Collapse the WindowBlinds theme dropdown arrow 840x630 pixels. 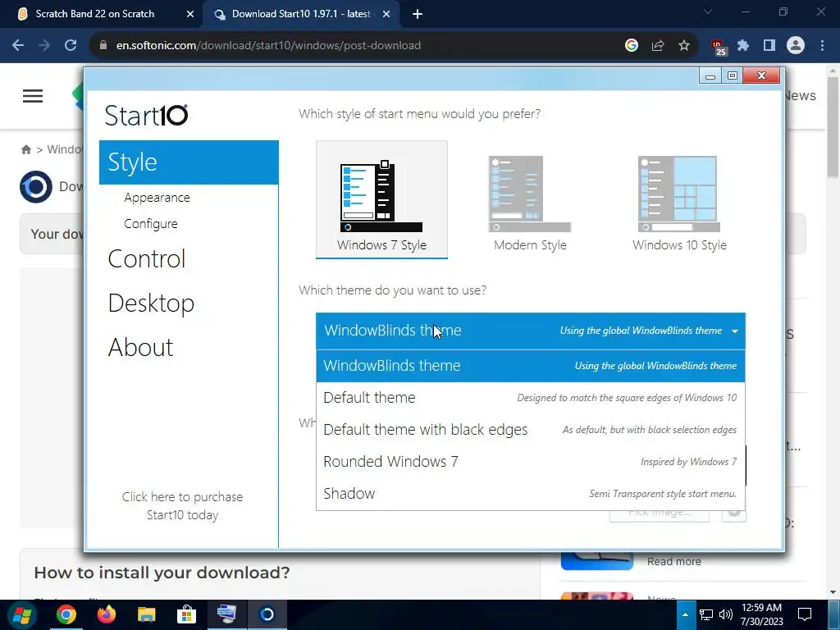pyautogui.click(x=735, y=331)
